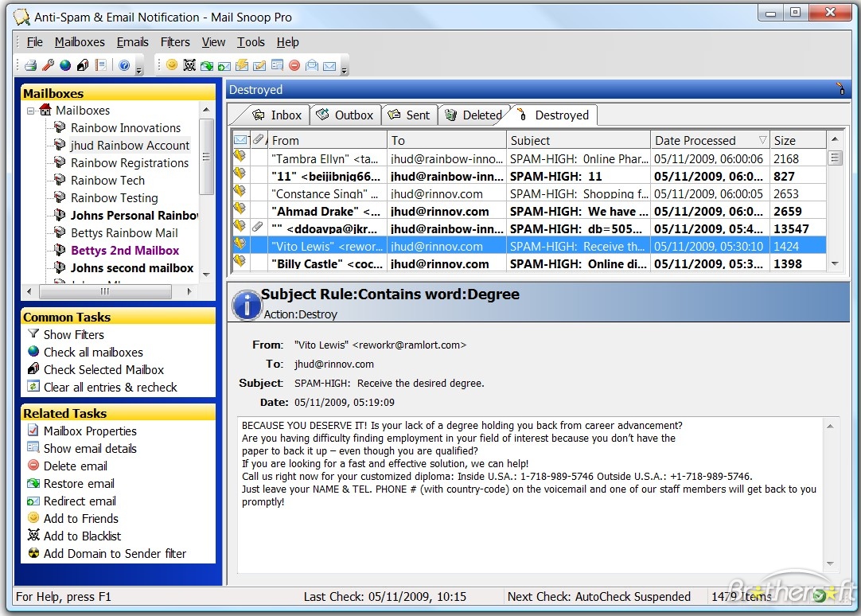This screenshot has width=861, height=616.
Task: Sort emails by the Size column header
Action: [798, 141]
